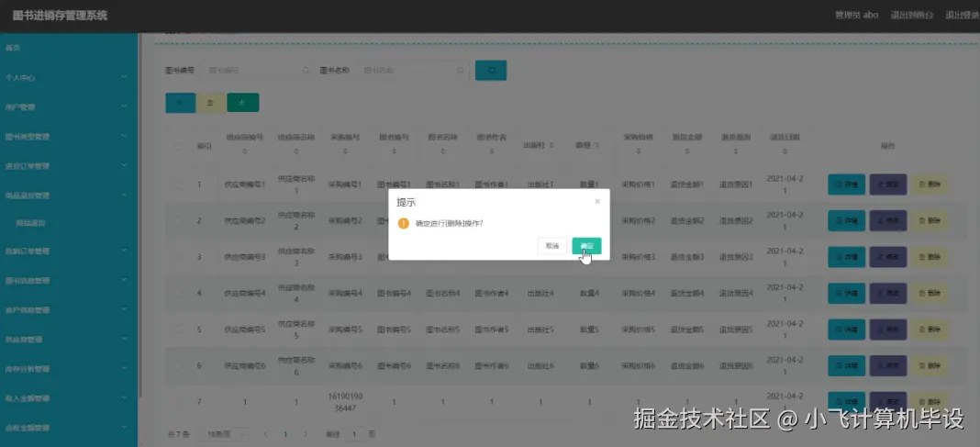Screen dimensions: 980x447
Task: Sort table by 采购价格 column arrows
Action: pyautogui.click(x=638, y=152)
